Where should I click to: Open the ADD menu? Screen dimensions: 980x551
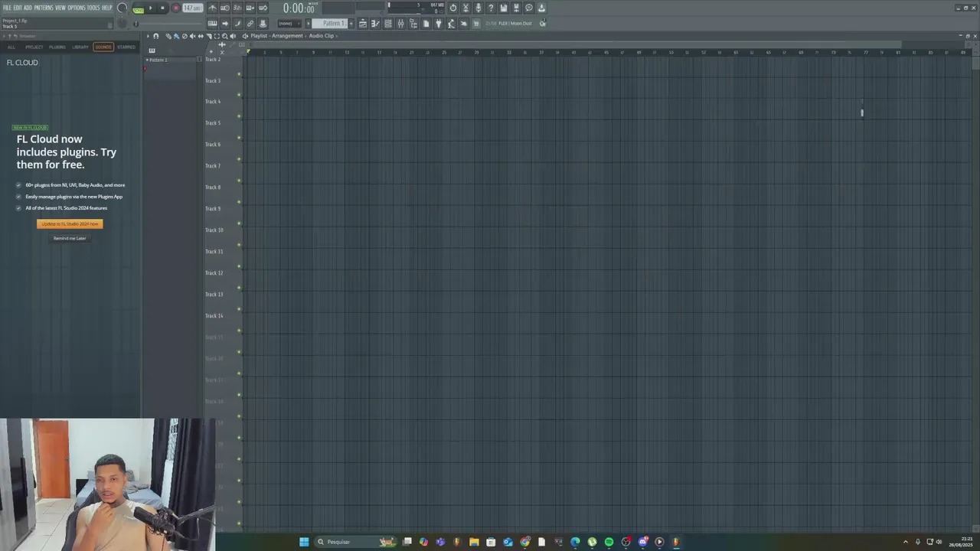28,8
